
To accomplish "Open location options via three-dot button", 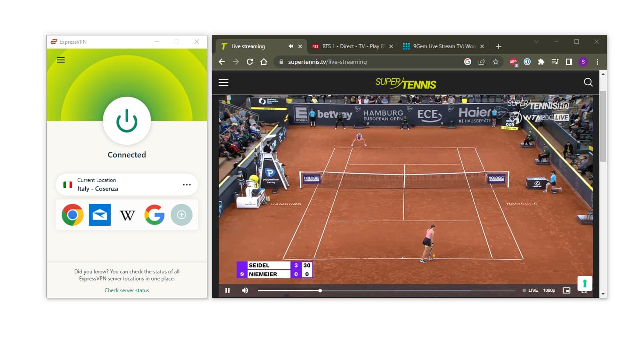I will pos(187,185).
